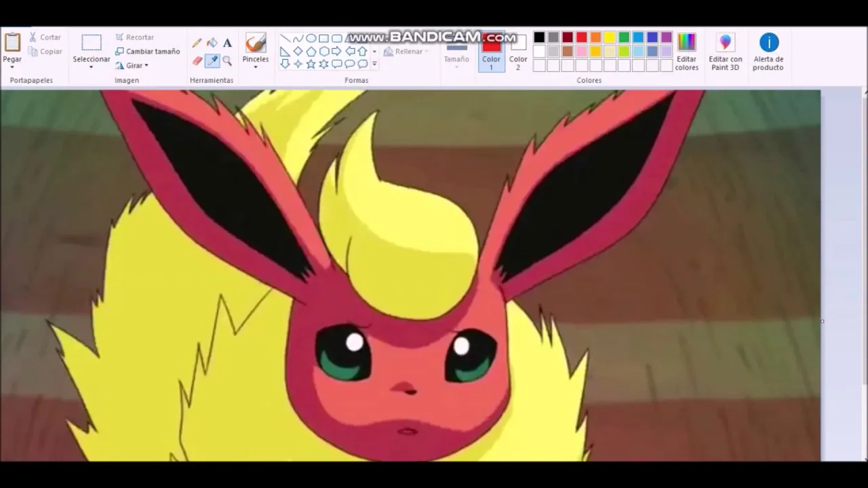Image resolution: width=868 pixels, height=488 pixels.
Task: Choose the Hexagon shape
Action: tap(323, 51)
